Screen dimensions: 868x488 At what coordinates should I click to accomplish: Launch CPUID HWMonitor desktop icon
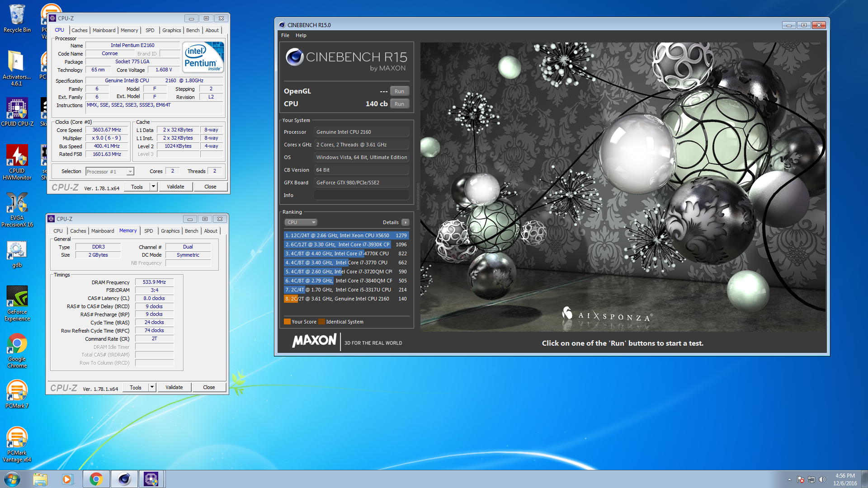pos(17,162)
